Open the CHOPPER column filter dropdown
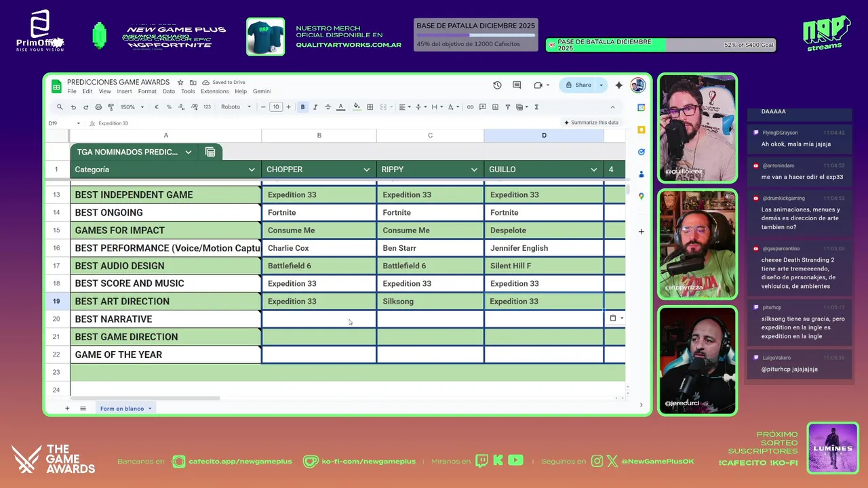The width and height of the screenshot is (868, 488). (x=367, y=169)
